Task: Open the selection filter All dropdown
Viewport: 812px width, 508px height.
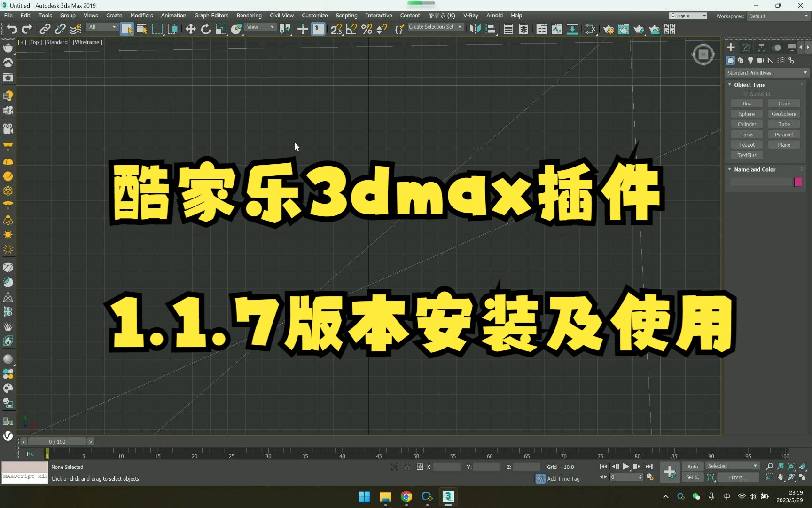Action: (x=102, y=27)
